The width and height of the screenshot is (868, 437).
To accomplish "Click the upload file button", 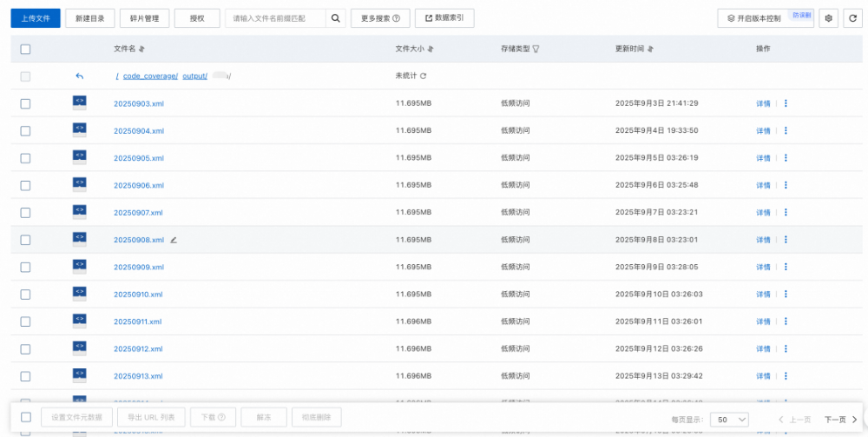I will pos(36,18).
